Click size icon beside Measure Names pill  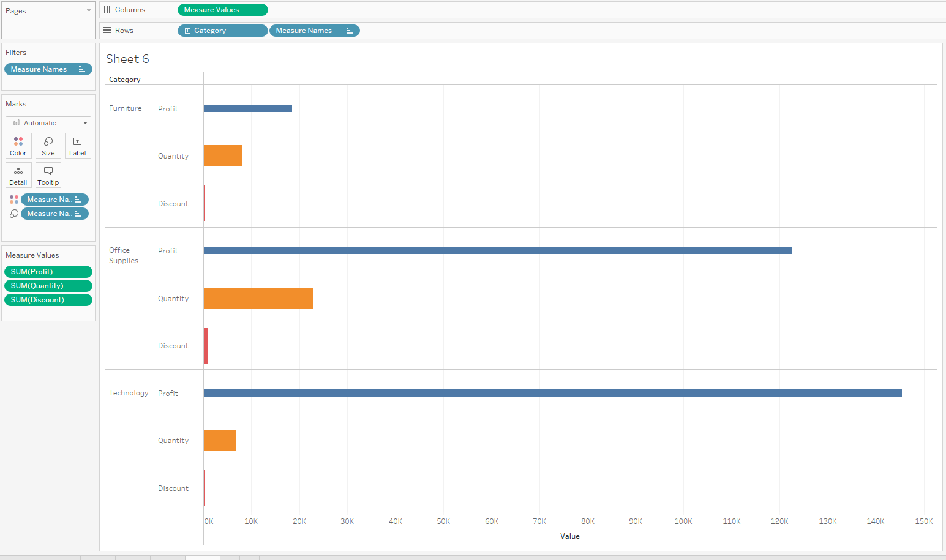(14, 214)
